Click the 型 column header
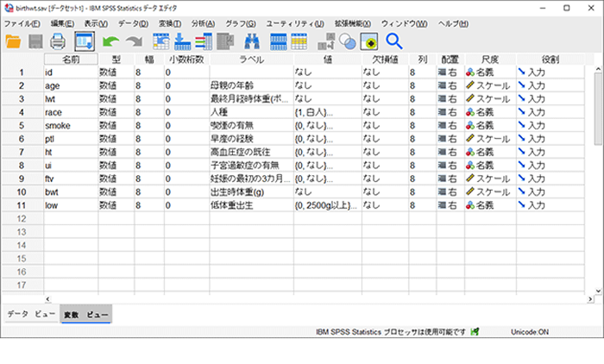Image resolution: width=604 pixels, height=364 pixels. [x=116, y=60]
